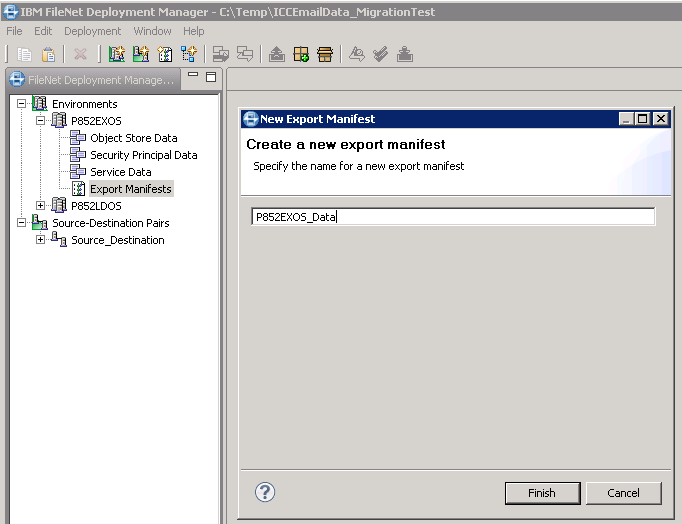Select Source_Destination label in tree
Screen dimensions: 682x524
click(x=118, y=240)
